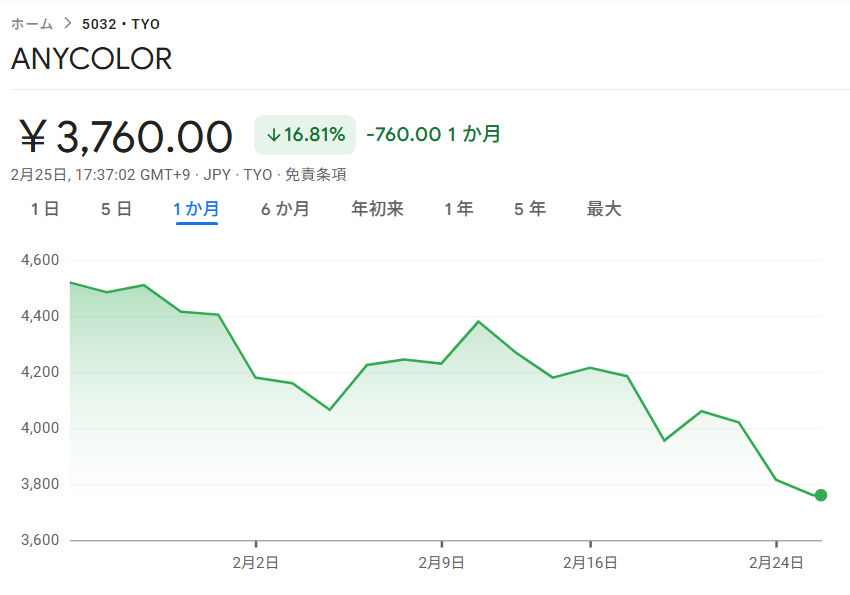Show the 最大 chart range
This screenshot has height=595, width=850.
tap(604, 209)
